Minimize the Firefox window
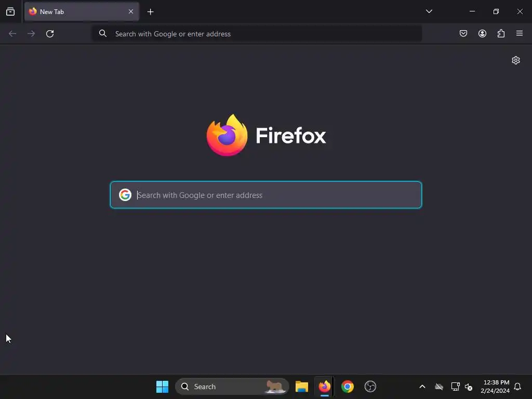532x399 pixels. click(x=472, y=11)
